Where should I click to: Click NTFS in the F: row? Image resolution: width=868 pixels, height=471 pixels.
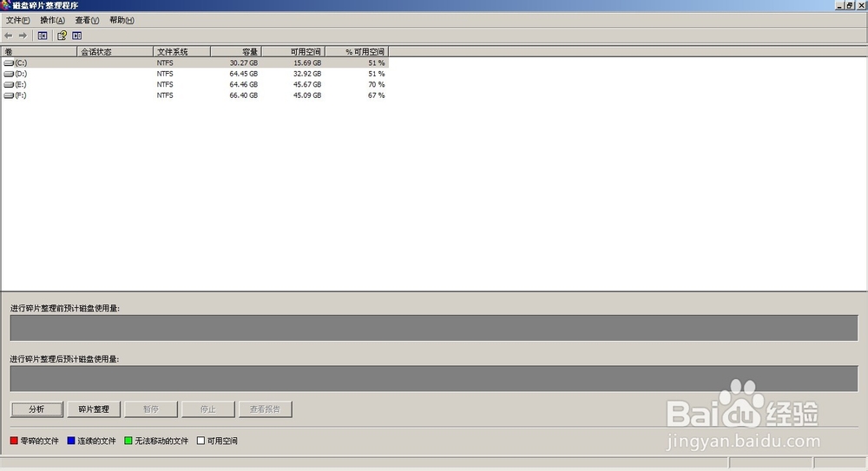(165, 95)
